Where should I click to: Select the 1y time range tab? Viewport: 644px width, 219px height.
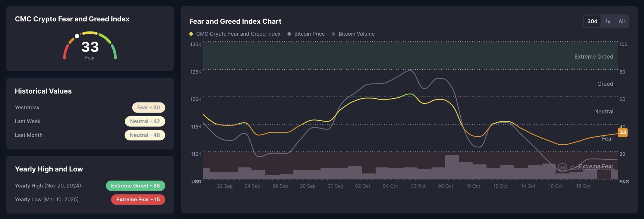click(x=608, y=21)
